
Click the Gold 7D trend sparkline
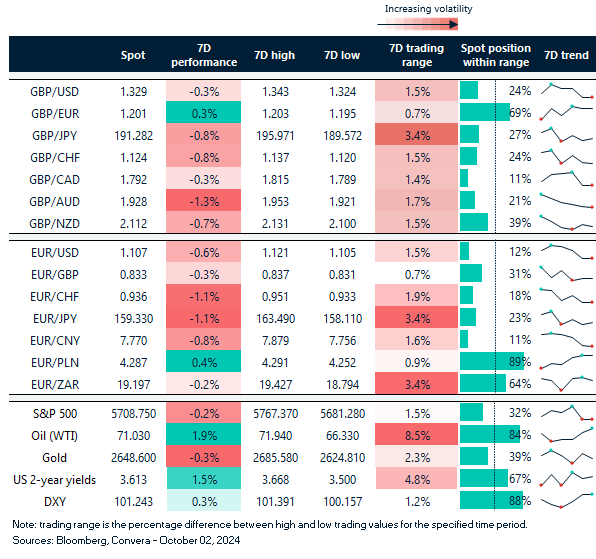567,456
